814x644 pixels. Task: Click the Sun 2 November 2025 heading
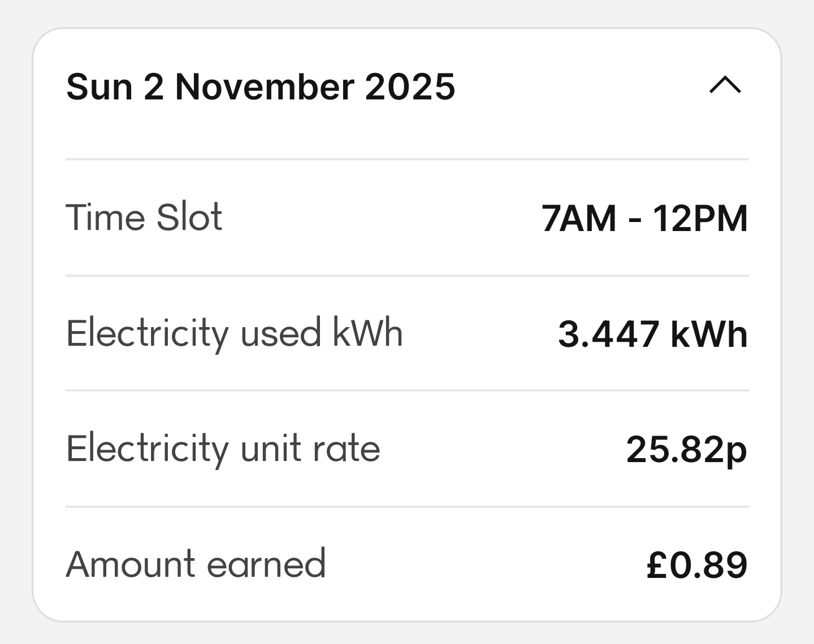(x=261, y=87)
